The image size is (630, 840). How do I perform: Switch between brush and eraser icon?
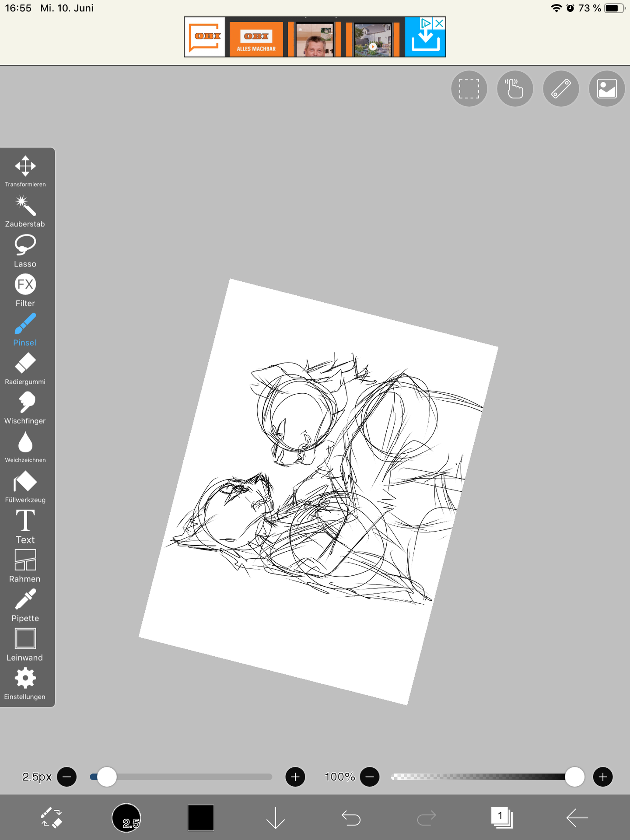(52, 817)
